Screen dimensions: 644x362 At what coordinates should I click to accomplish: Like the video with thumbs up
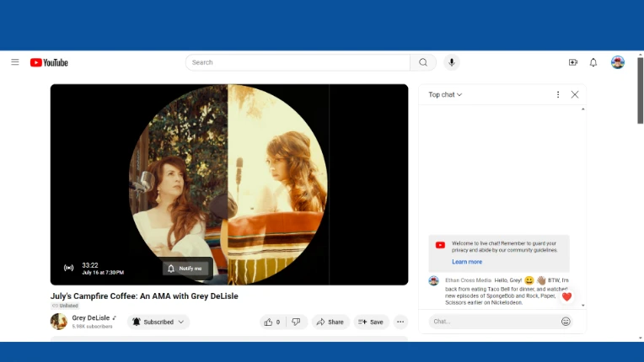272,322
